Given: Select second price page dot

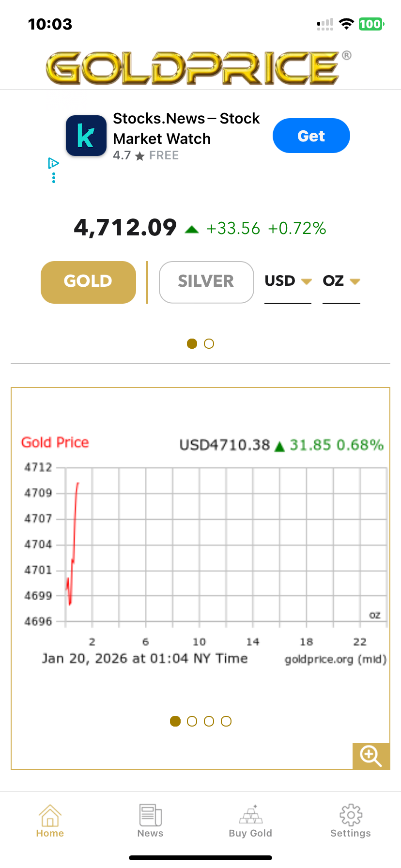Looking at the screenshot, I should [209, 343].
